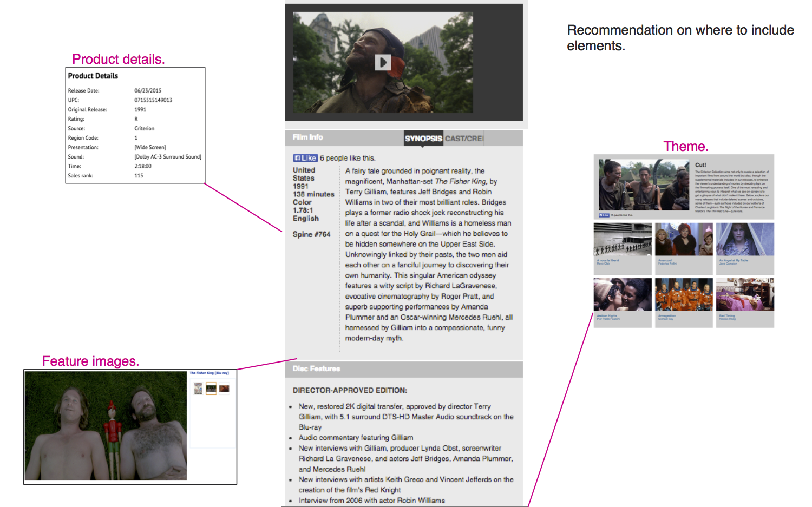Click the Facebook Like button under Film Info
The width and height of the screenshot is (812, 507).
[x=305, y=158]
